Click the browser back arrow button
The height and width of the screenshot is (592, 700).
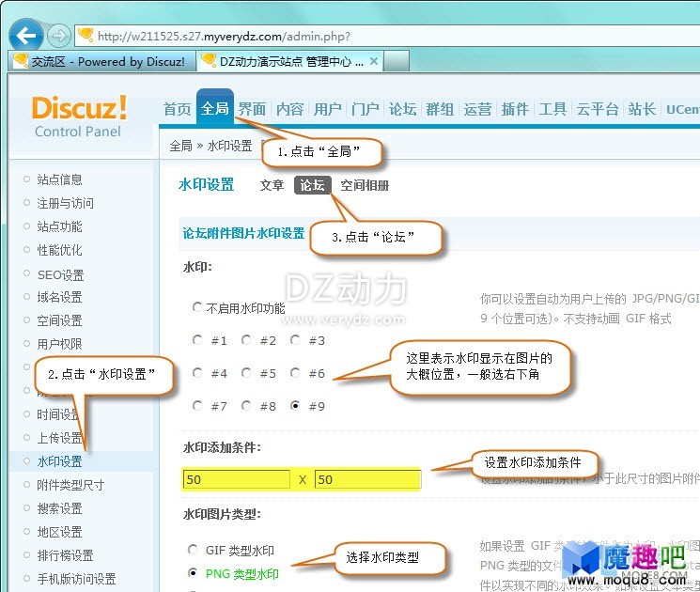(26, 35)
